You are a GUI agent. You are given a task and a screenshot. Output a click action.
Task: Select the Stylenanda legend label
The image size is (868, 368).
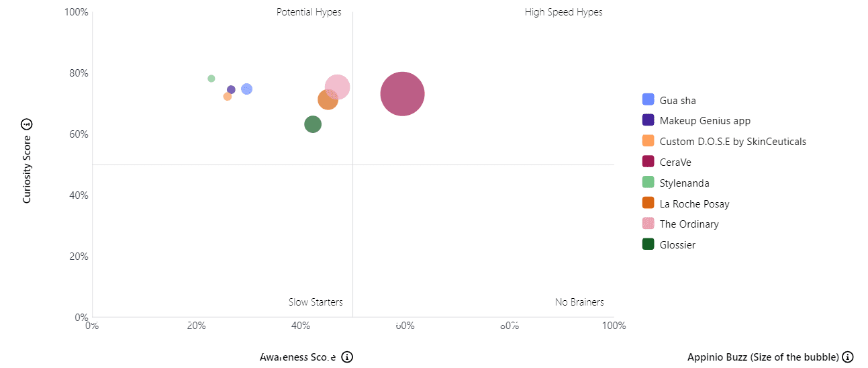pos(685,183)
